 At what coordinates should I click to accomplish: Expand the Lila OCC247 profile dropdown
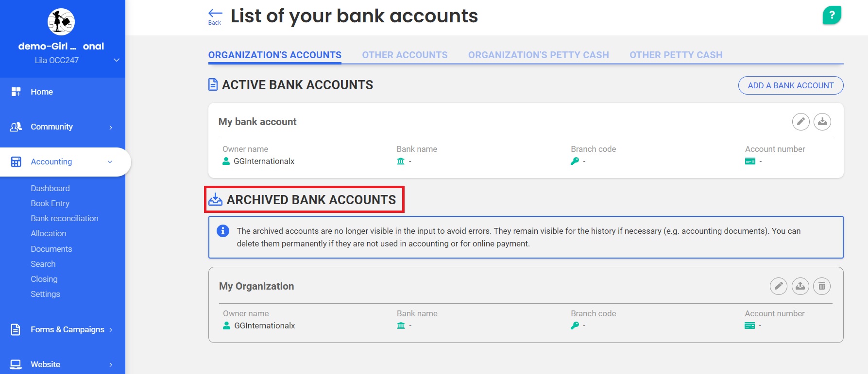pyautogui.click(x=116, y=60)
